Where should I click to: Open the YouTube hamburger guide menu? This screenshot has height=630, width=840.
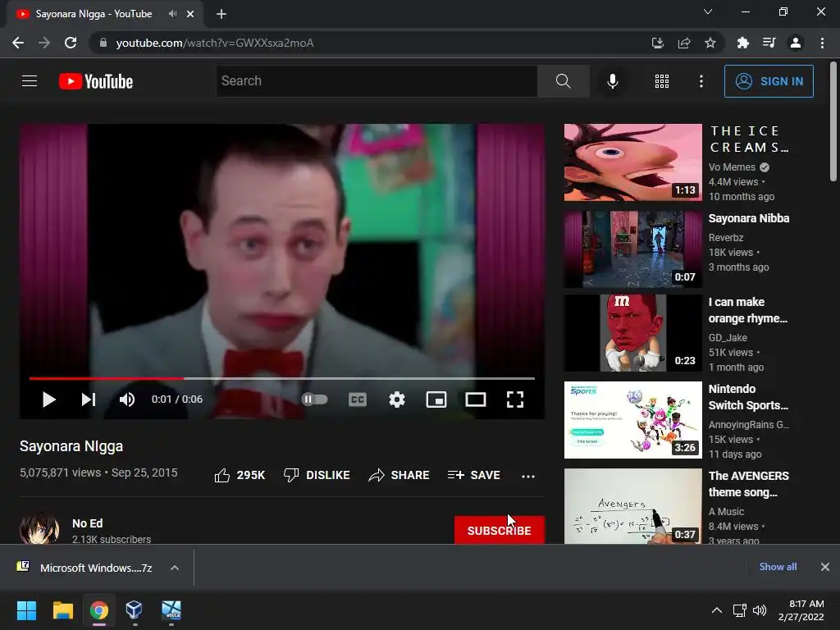click(30, 81)
